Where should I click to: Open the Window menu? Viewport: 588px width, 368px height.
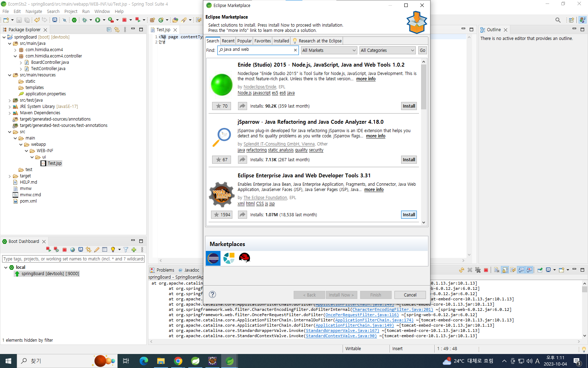(102, 11)
